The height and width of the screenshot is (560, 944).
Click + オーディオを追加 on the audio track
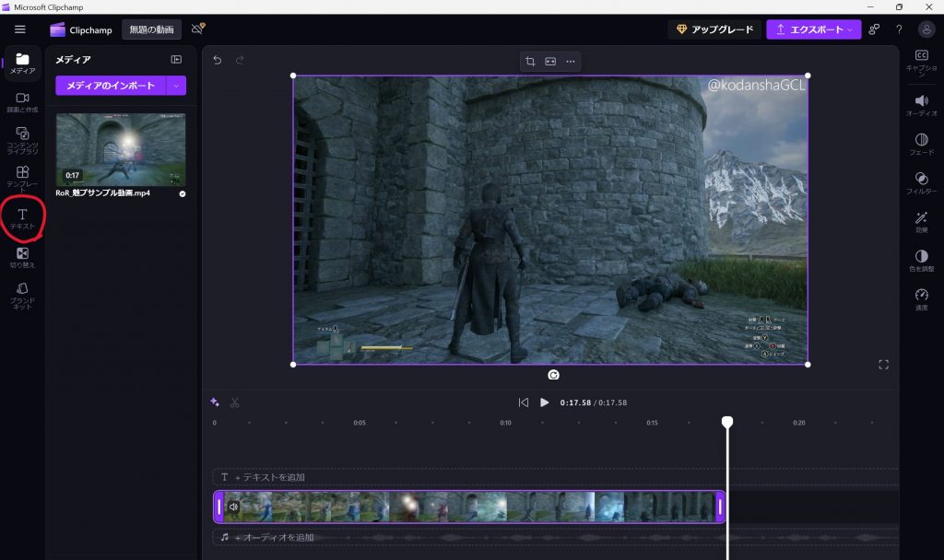274,537
